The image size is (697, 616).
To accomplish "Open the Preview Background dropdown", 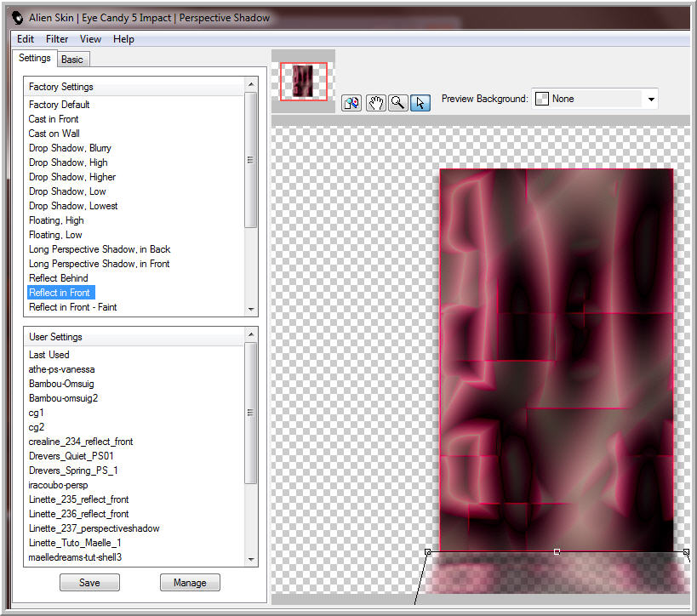I will (651, 99).
